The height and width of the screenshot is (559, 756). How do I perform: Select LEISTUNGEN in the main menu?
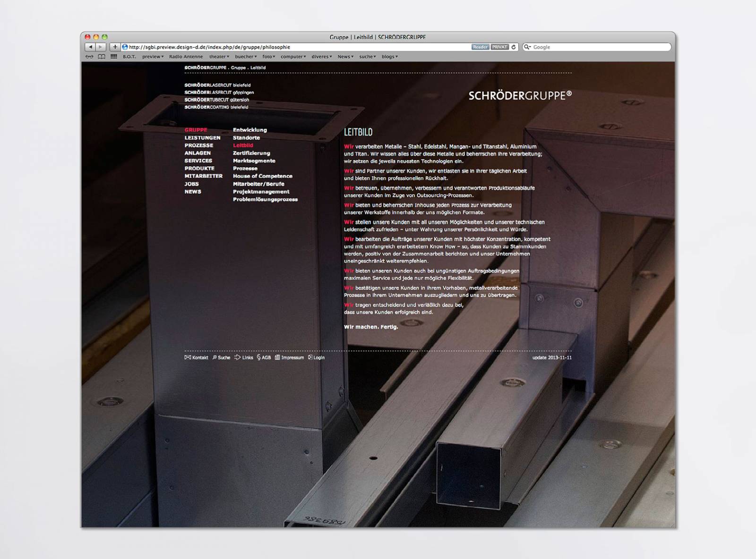tap(203, 138)
